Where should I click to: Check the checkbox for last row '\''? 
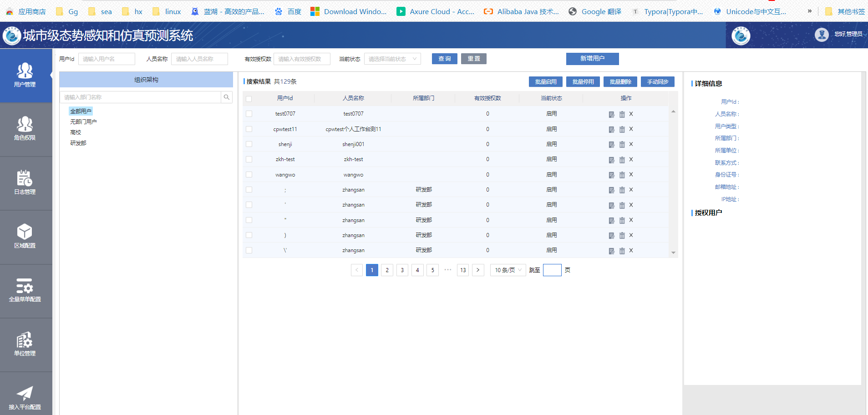(x=249, y=250)
